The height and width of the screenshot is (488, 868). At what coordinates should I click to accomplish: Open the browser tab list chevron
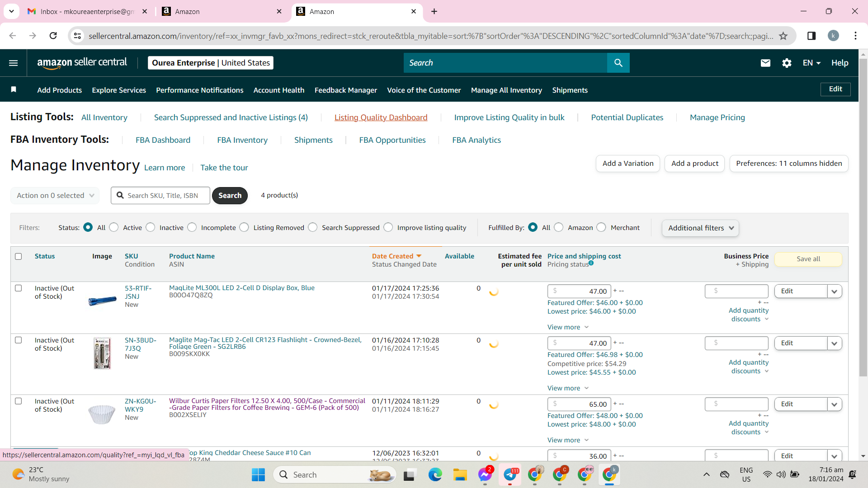(11, 11)
